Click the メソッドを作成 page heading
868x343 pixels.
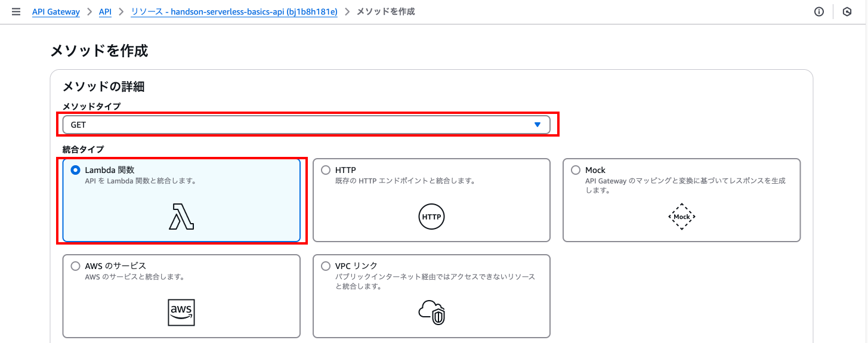coord(99,51)
